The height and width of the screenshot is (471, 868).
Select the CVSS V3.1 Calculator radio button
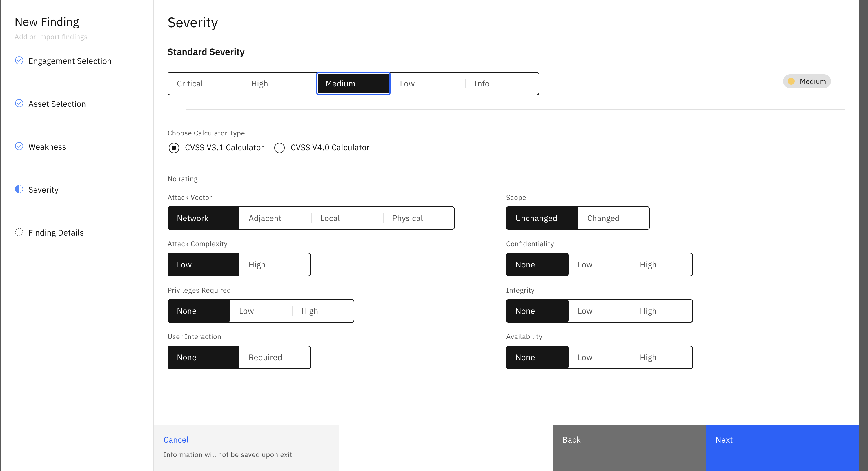[x=174, y=148]
